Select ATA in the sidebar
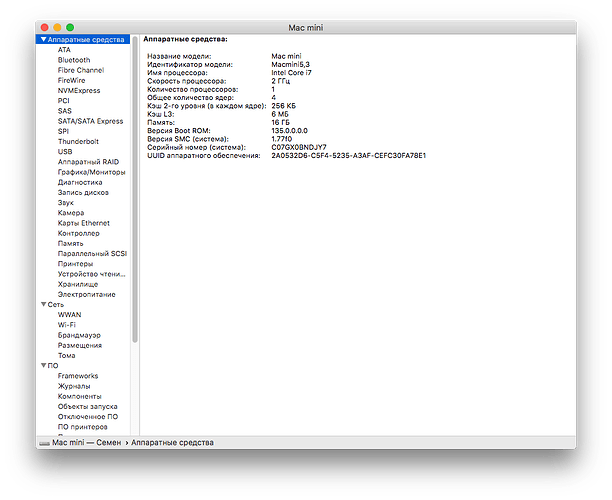 click(x=64, y=50)
